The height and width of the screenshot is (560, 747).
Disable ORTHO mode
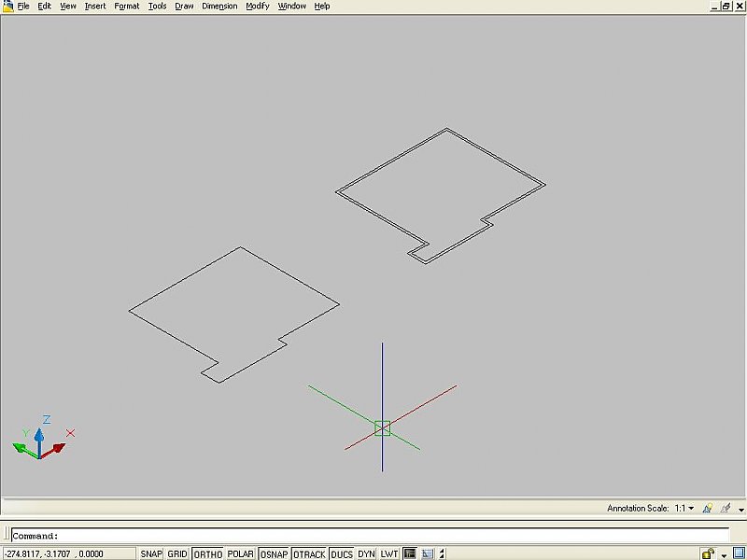[x=207, y=553]
